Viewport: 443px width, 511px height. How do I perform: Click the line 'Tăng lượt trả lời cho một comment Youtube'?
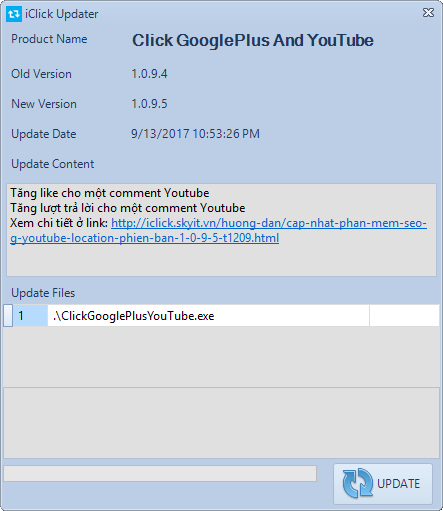(128, 208)
